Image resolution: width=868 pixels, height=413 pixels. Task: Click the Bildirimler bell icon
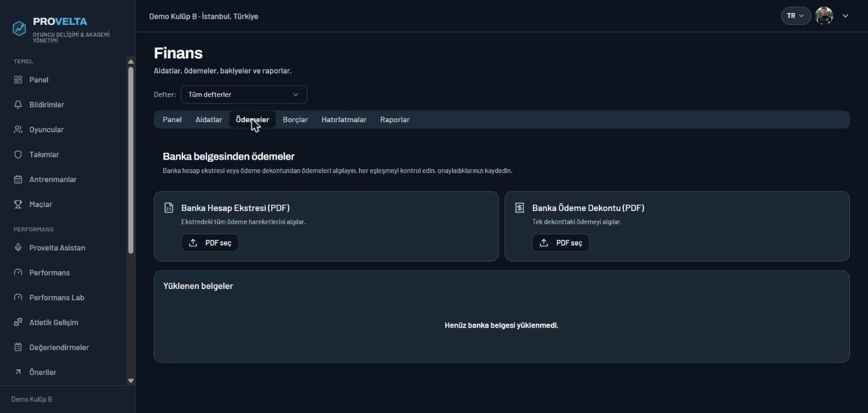tap(18, 105)
